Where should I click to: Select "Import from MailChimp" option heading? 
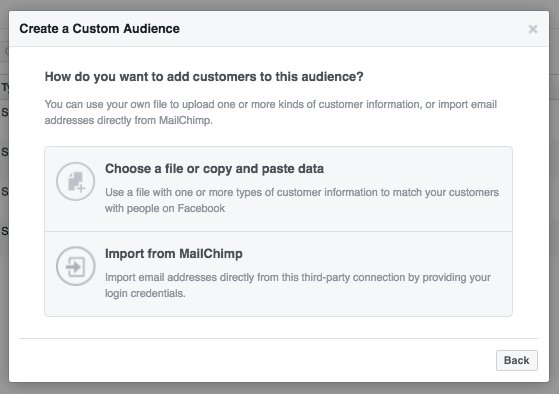click(x=174, y=254)
